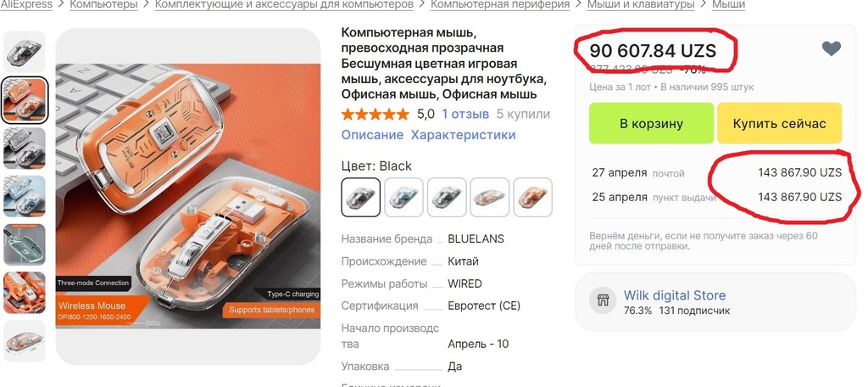Go to the Характеристики section
Screen dimensions: 868x387
click(463, 135)
